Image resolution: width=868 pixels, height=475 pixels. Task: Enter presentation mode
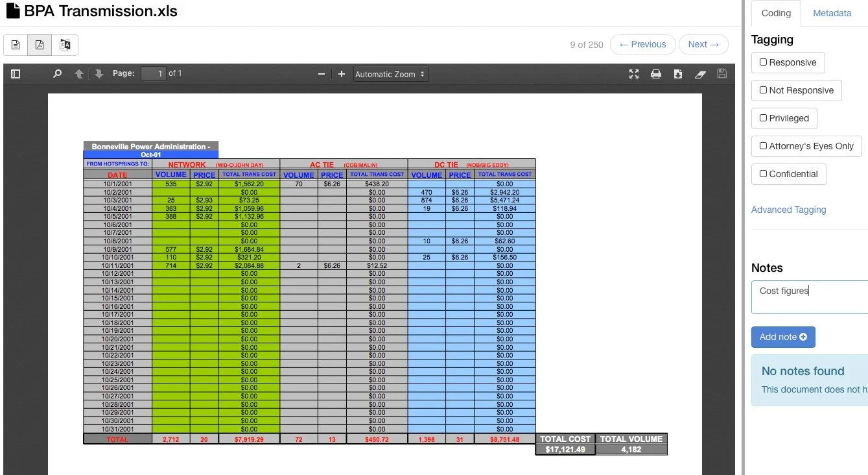click(634, 73)
